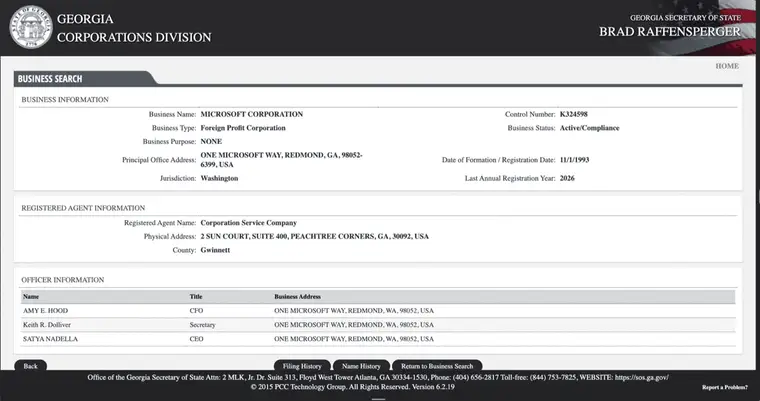This screenshot has width=760, height=401.
Task: Click the control number K324598
Action: pos(573,114)
